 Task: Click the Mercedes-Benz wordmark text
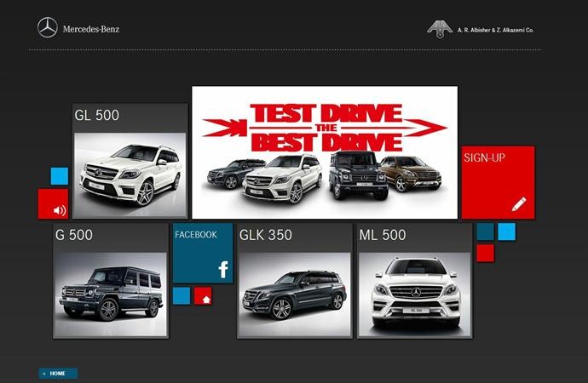91,29
